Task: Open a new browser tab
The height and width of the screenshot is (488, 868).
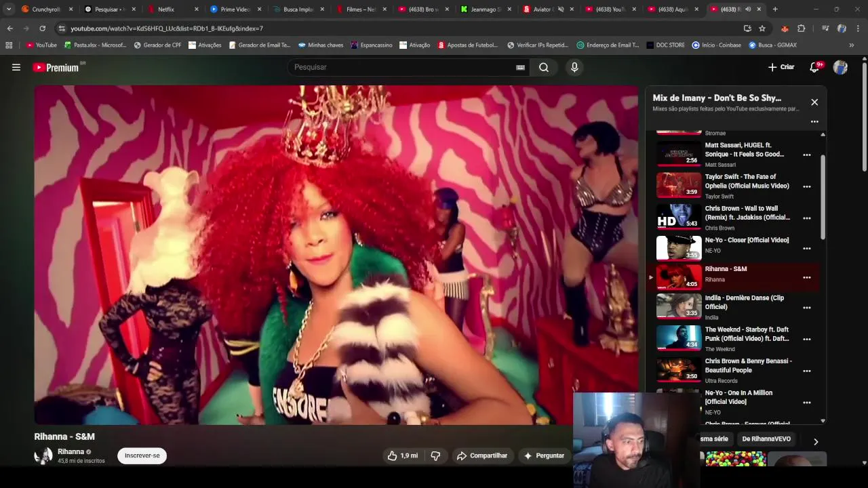Action: coord(775,9)
